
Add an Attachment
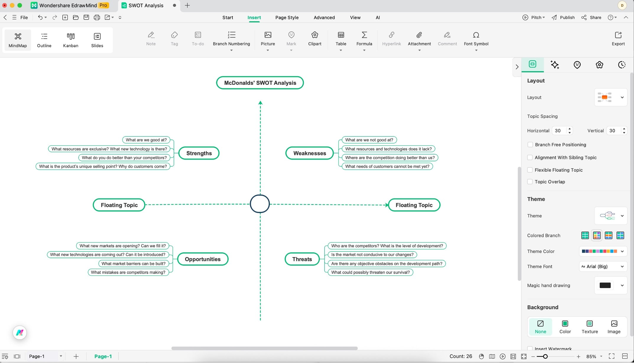pos(419,39)
